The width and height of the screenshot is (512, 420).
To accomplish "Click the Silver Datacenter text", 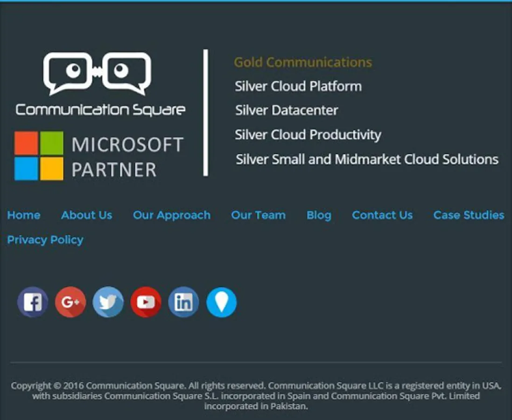I will click(x=287, y=111).
